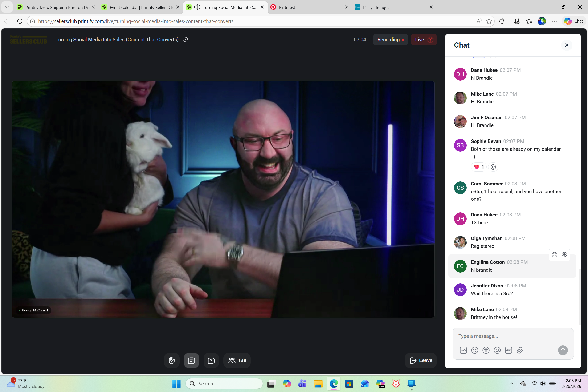
Task: Leave the live session
Action: click(x=421, y=360)
